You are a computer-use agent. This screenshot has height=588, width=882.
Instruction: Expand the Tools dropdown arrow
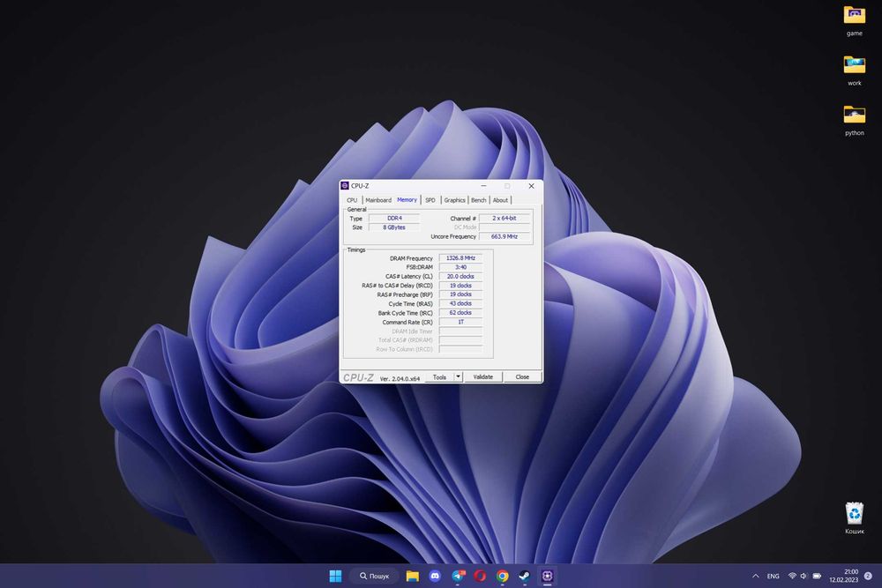click(x=458, y=376)
